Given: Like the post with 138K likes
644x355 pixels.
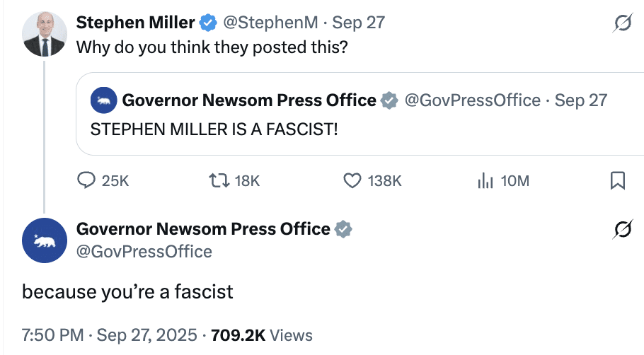Looking at the screenshot, I should (x=352, y=181).
